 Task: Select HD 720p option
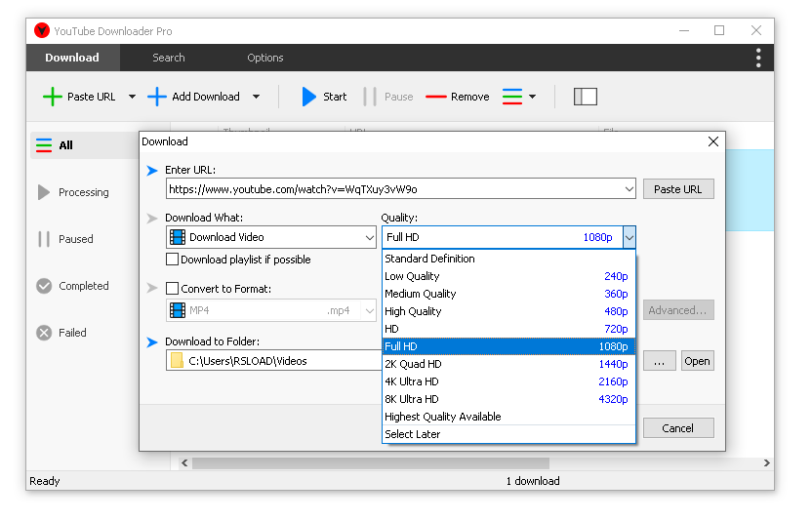[508, 330]
